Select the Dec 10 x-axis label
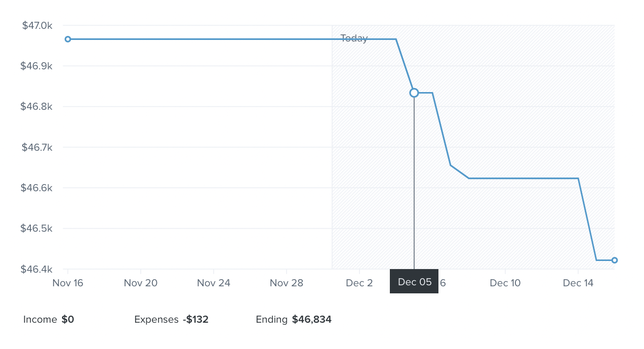The image size is (644, 349). click(x=505, y=283)
